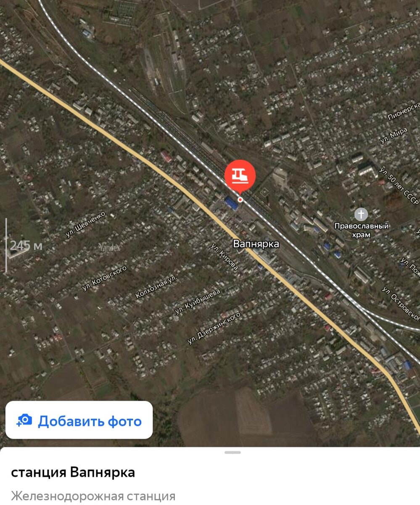Tap the red railway station pin

point(240,175)
